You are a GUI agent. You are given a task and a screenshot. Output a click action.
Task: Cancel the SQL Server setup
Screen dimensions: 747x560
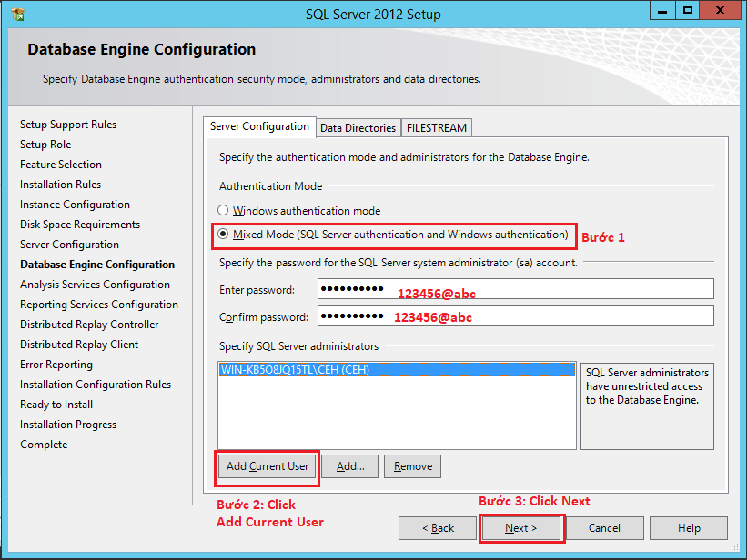pyautogui.click(x=604, y=528)
